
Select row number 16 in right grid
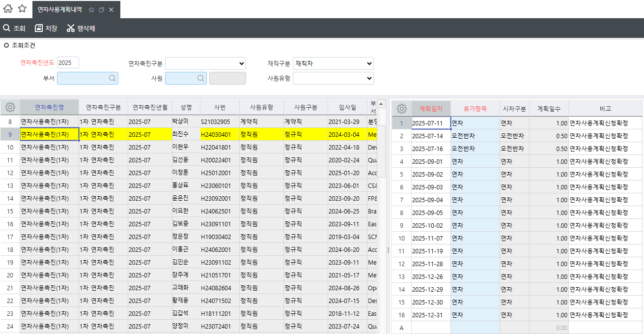401,315
